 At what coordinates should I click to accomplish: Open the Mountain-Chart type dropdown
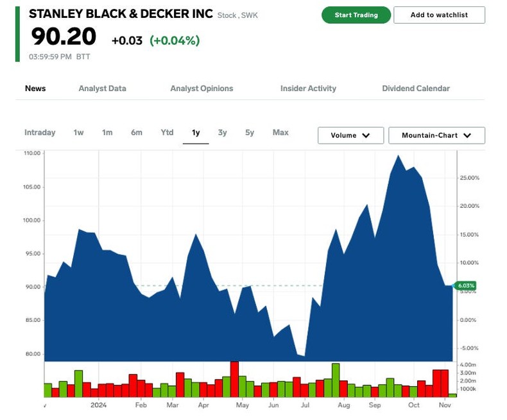[x=436, y=135]
